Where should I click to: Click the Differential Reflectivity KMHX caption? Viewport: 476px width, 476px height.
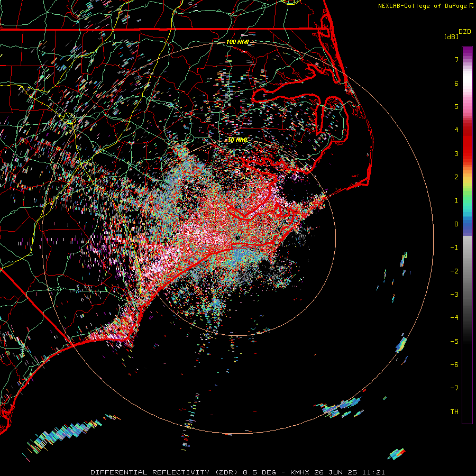tap(237, 472)
